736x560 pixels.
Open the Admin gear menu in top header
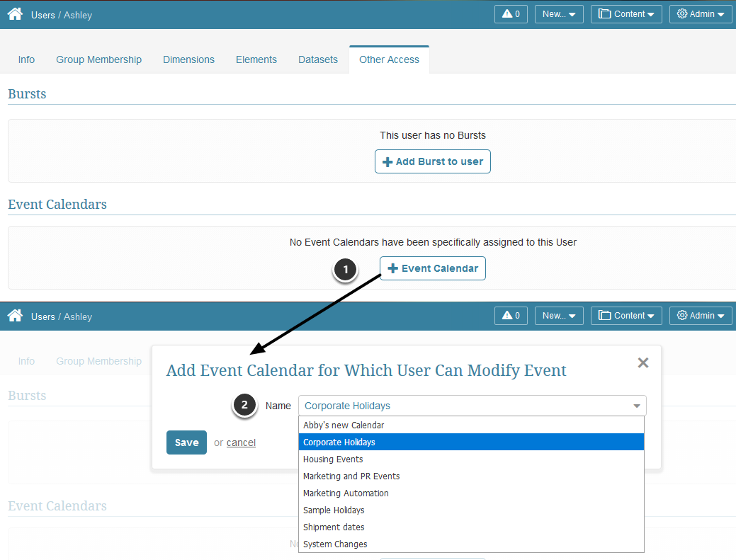(x=700, y=14)
